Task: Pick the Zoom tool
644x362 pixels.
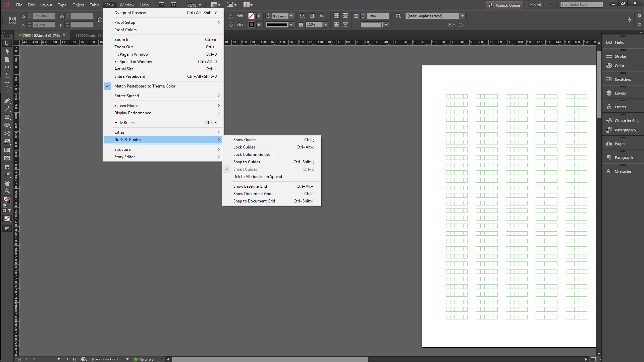Action: click(7, 191)
